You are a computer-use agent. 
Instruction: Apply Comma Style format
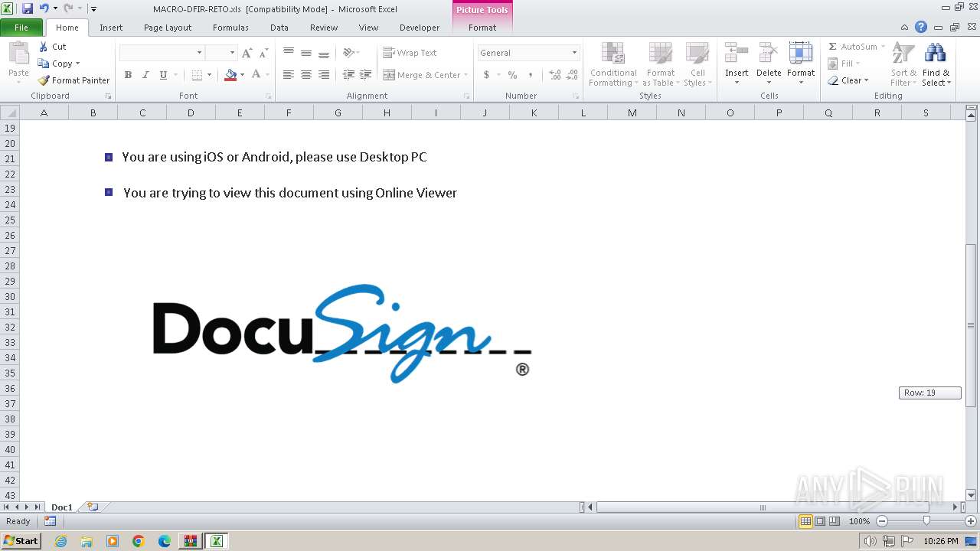coord(530,75)
